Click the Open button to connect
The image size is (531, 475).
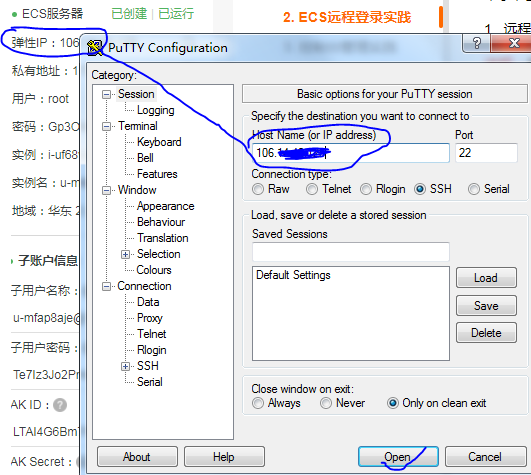[398, 457]
